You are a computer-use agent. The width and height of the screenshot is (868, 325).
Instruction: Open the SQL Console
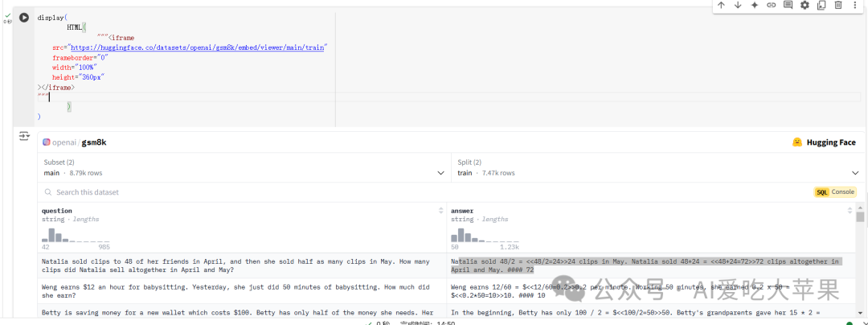click(835, 192)
